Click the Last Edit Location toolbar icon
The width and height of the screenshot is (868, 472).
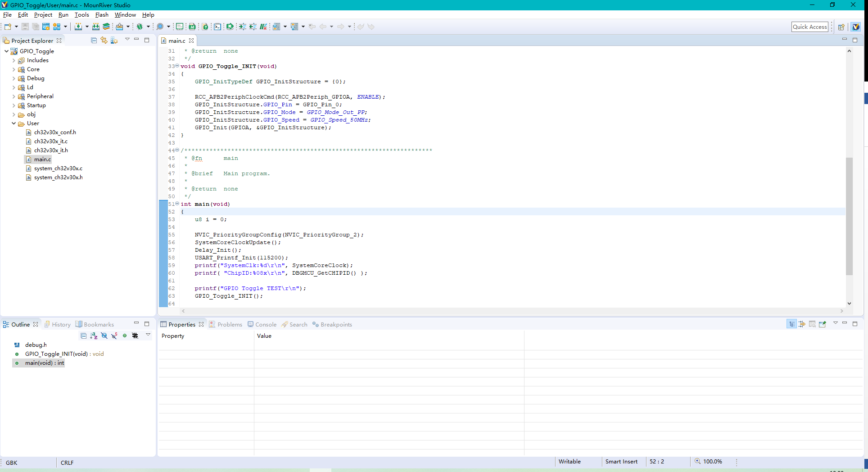pos(312,27)
